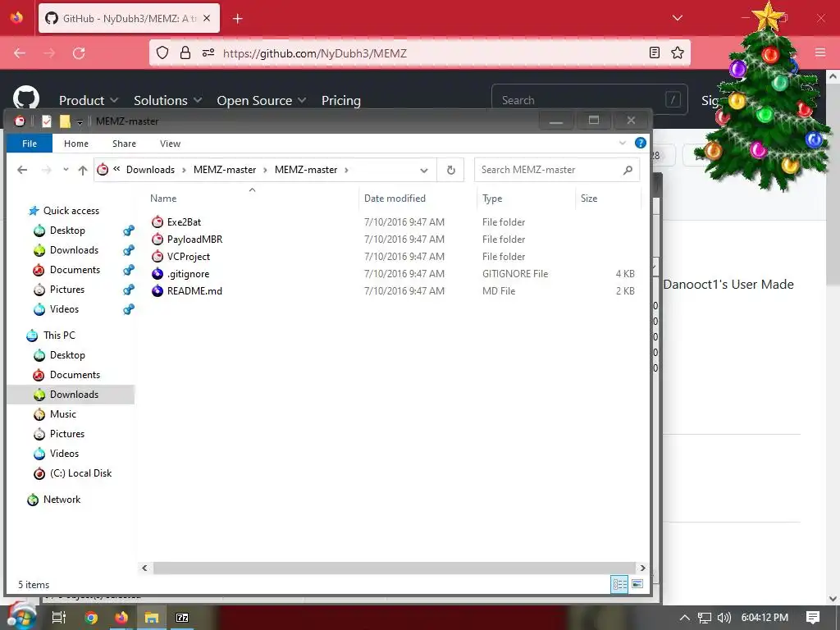Click first MEMZ-master breadcrumb segment
The image size is (840, 630).
pos(225,170)
